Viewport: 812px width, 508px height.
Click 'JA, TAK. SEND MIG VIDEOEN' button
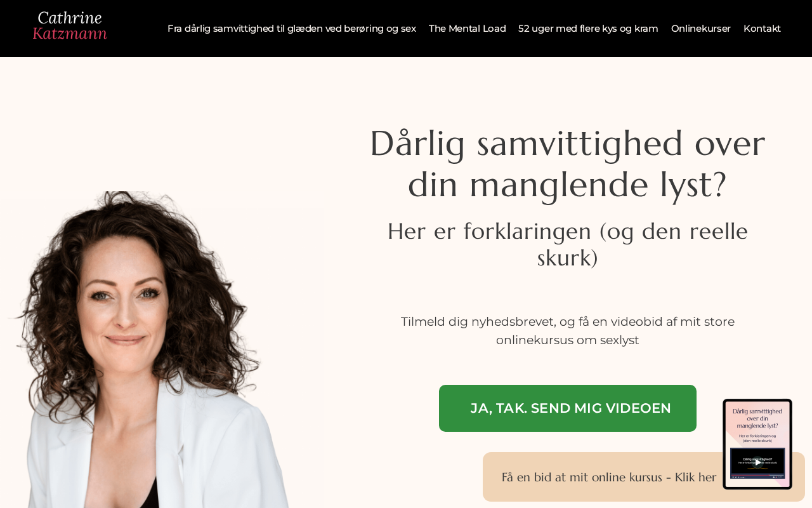(568, 408)
